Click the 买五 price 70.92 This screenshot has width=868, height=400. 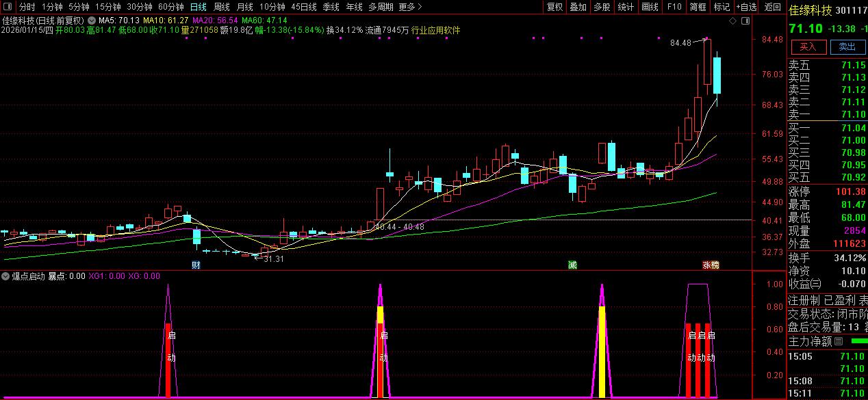click(x=854, y=177)
